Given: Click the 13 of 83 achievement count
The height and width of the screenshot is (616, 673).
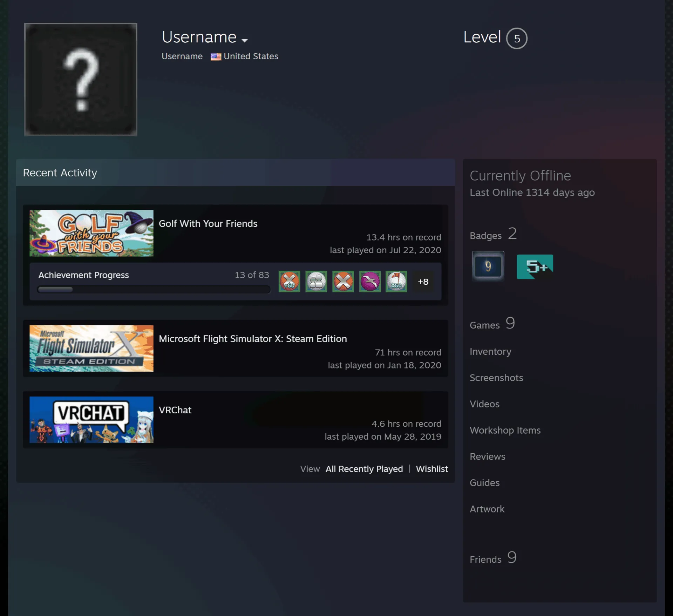Looking at the screenshot, I should (x=252, y=275).
